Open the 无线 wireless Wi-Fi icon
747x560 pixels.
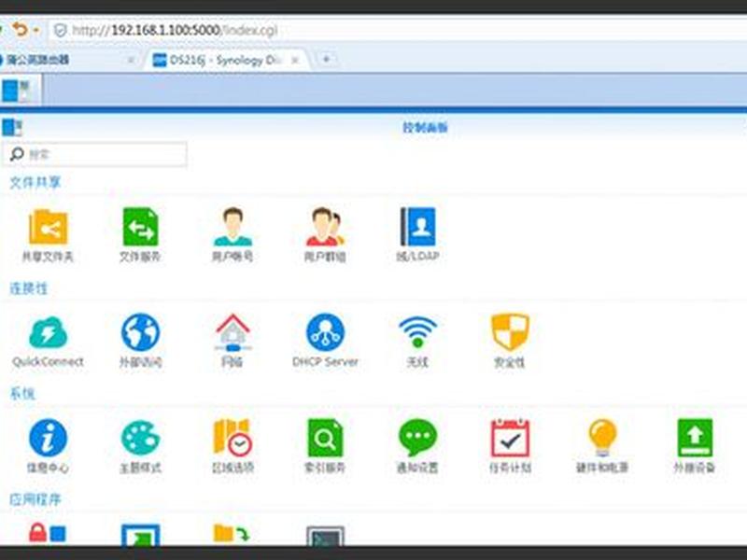(417, 332)
